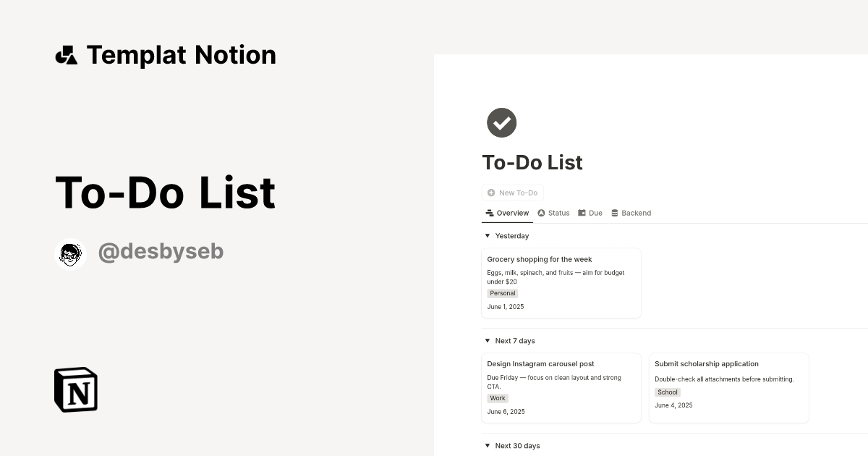The height and width of the screenshot is (456, 868).
Task: Click the New To-Do button
Action: click(513, 193)
